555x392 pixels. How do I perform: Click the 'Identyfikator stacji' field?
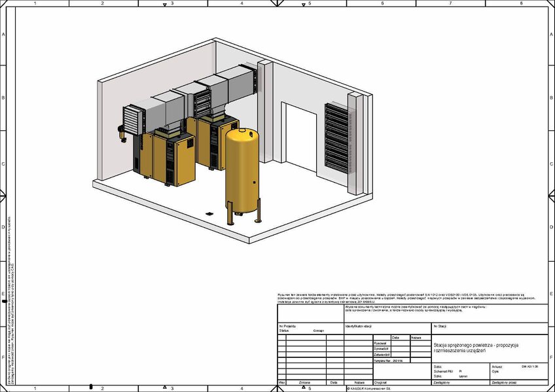pos(359,325)
